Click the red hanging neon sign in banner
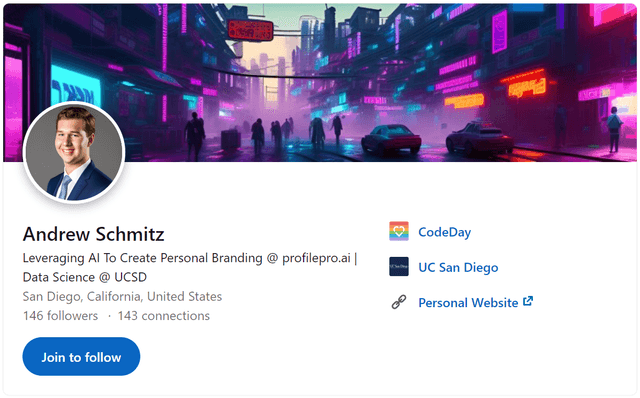 click(x=250, y=30)
